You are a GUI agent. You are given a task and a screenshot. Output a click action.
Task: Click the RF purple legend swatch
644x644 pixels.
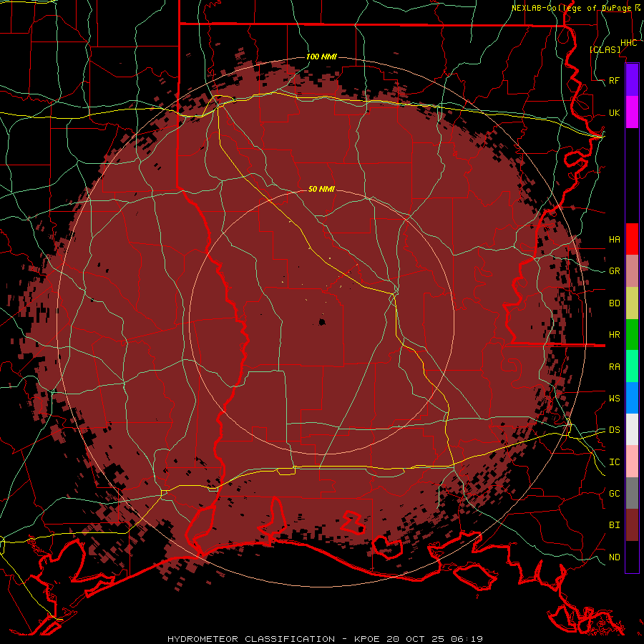[632, 80]
